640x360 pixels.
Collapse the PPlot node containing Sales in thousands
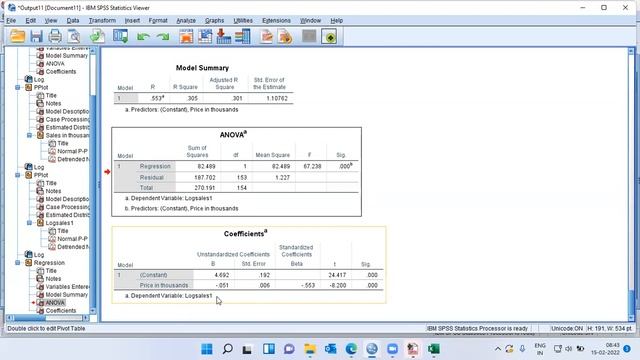(18, 87)
